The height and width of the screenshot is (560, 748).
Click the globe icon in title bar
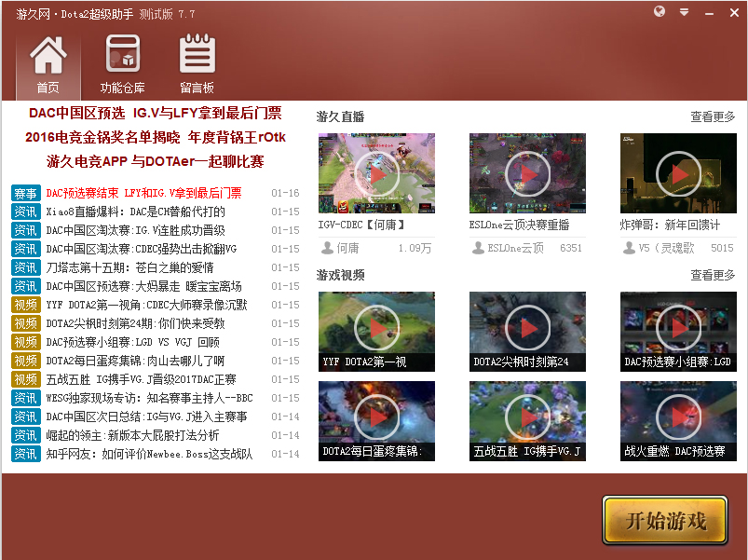(660, 11)
